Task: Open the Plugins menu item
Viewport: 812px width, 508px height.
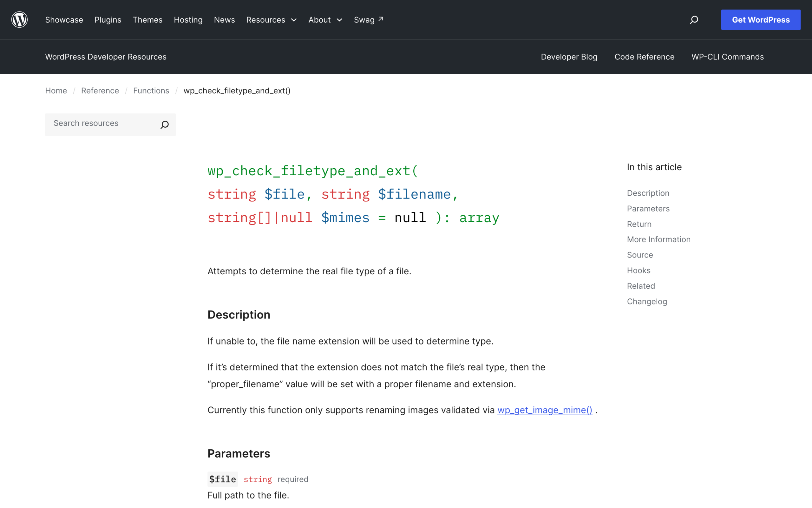Action: [108, 20]
